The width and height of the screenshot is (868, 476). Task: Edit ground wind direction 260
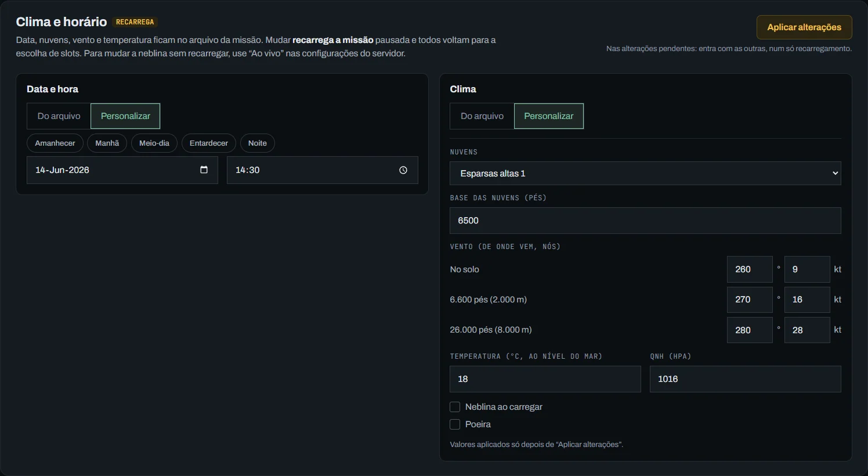pos(750,269)
